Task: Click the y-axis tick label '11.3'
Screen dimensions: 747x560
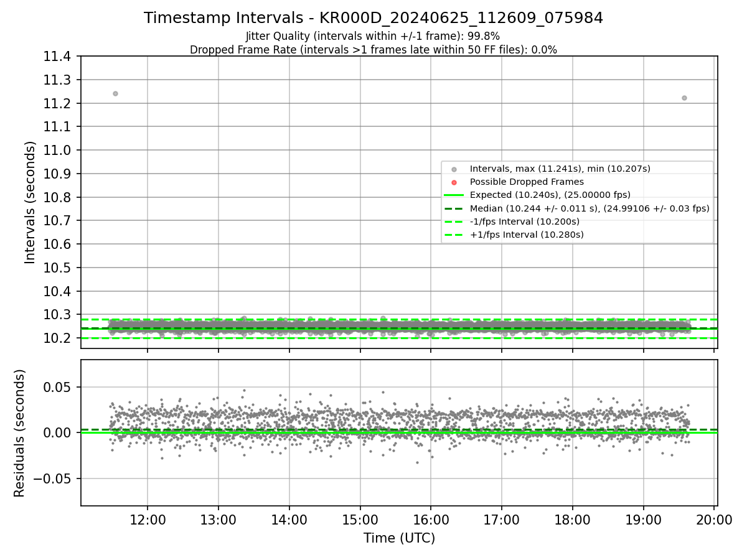Action: (58, 80)
